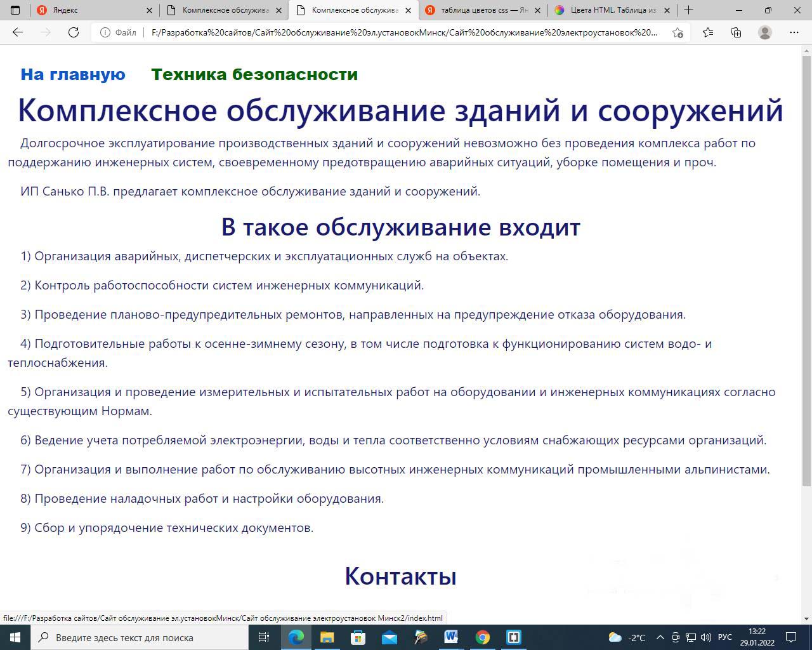
Task: Open the 'Техника безопасности' link
Action: pyautogui.click(x=254, y=74)
